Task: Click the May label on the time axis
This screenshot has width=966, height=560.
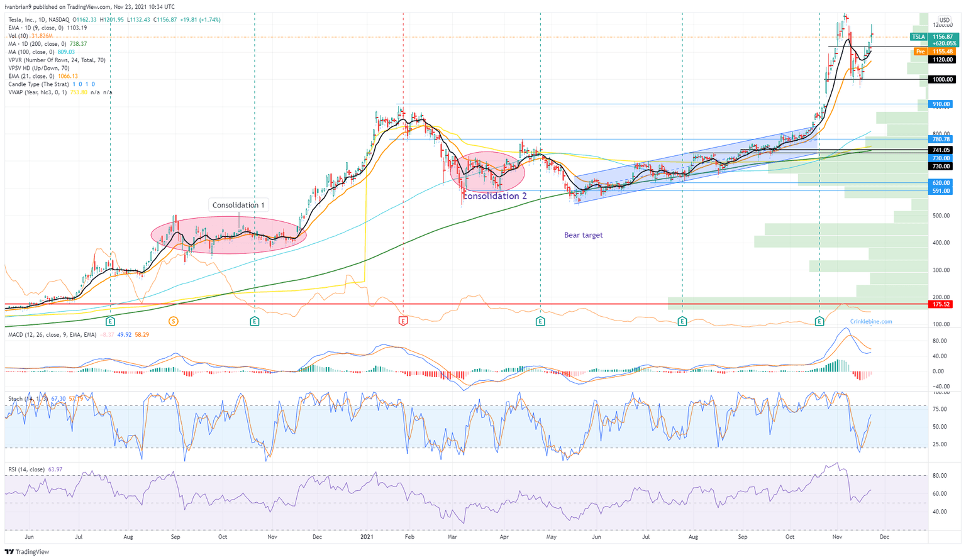Action: point(552,537)
